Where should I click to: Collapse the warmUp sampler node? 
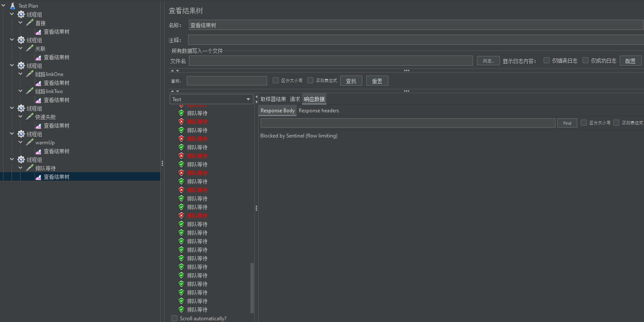point(21,143)
